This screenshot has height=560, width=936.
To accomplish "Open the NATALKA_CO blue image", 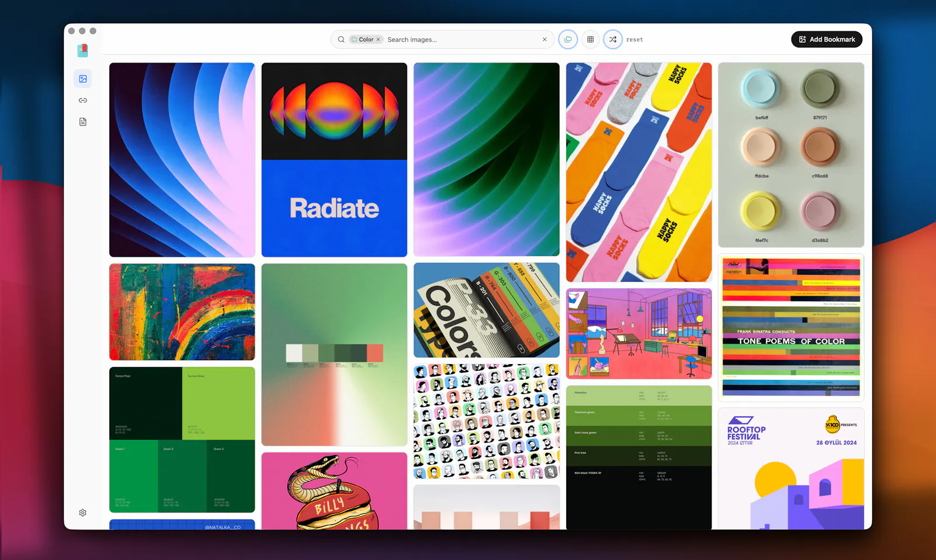I will pyautogui.click(x=182, y=524).
